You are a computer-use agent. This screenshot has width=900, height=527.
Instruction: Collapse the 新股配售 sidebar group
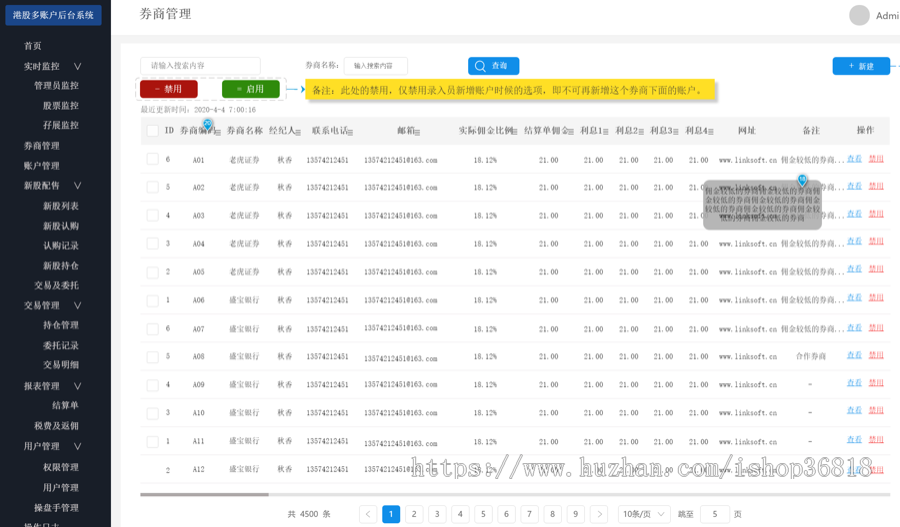click(77, 185)
